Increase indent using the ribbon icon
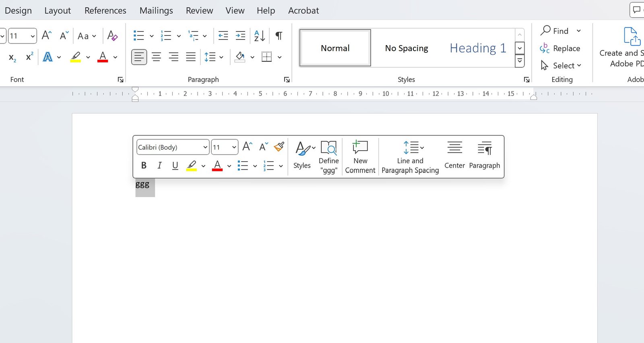 (x=240, y=36)
